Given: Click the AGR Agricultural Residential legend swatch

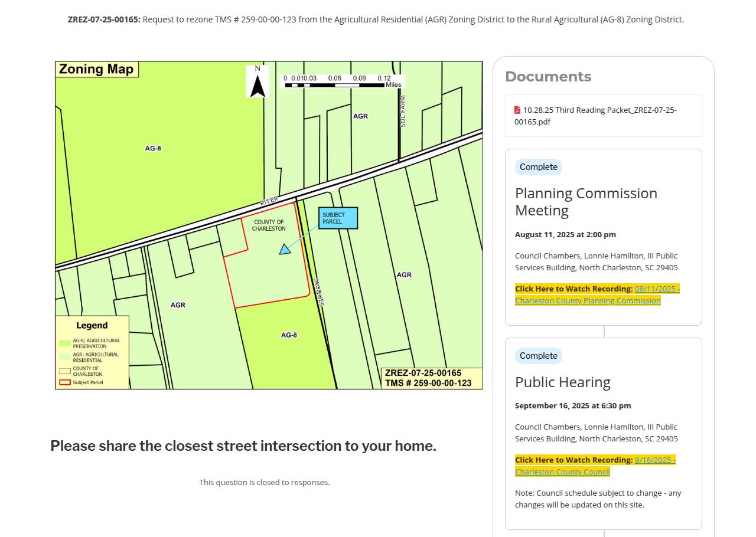Looking at the screenshot, I should [x=64, y=357].
